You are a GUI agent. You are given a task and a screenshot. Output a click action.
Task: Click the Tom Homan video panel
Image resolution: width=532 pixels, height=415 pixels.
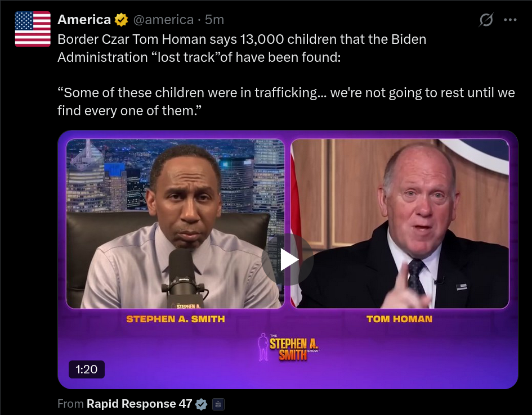pyautogui.click(x=400, y=224)
